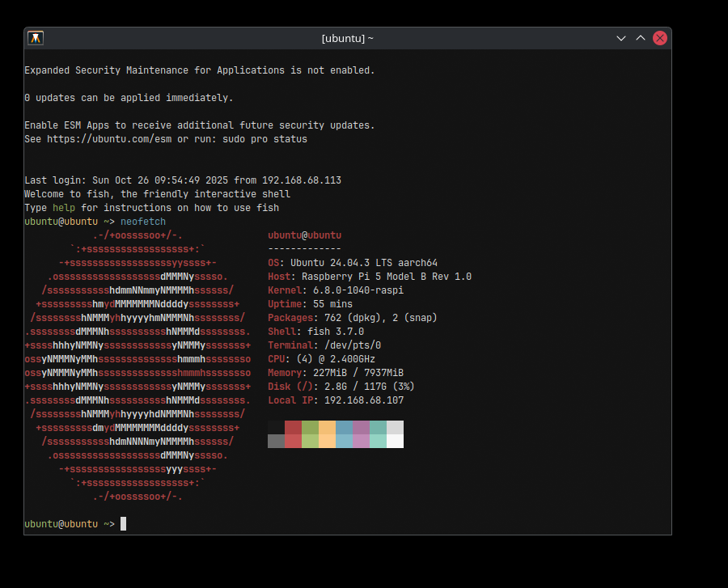
Task: Click the "sudo pro status" command text
Action: (x=265, y=139)
